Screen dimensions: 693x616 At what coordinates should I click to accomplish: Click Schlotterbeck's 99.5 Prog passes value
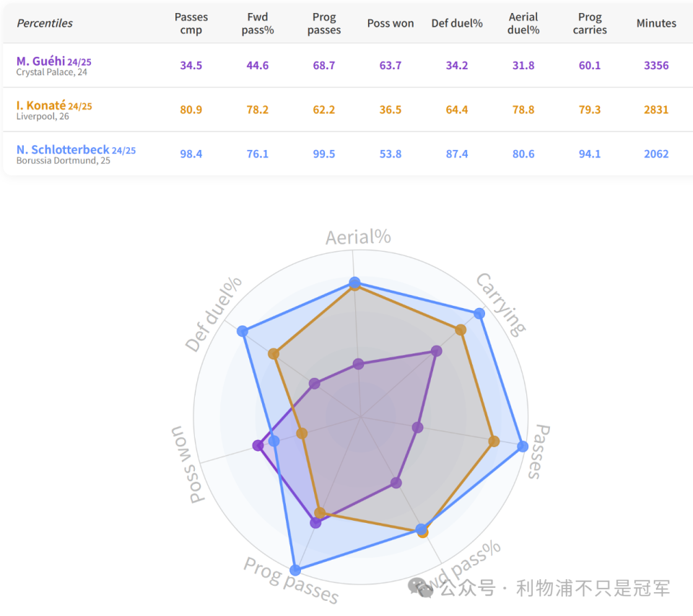coord(324,154)
